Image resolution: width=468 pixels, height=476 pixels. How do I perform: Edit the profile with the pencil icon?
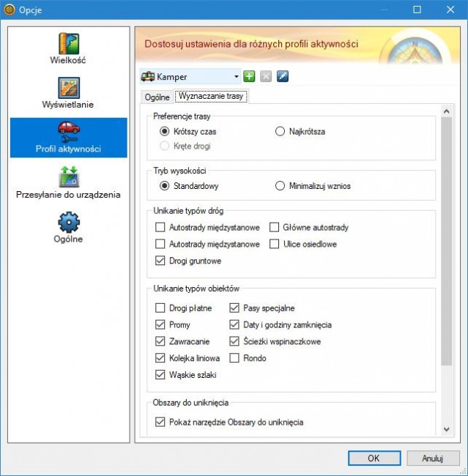pos(283,76)
